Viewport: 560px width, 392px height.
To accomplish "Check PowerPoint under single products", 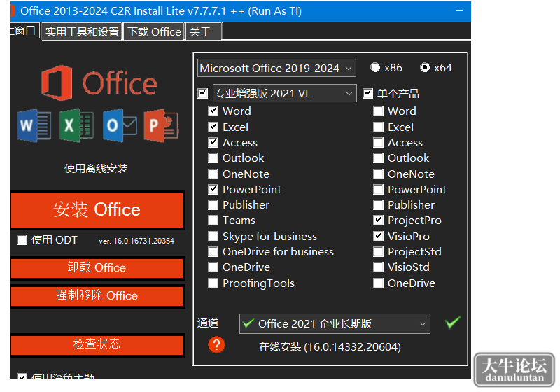I will tap(378, 190).
